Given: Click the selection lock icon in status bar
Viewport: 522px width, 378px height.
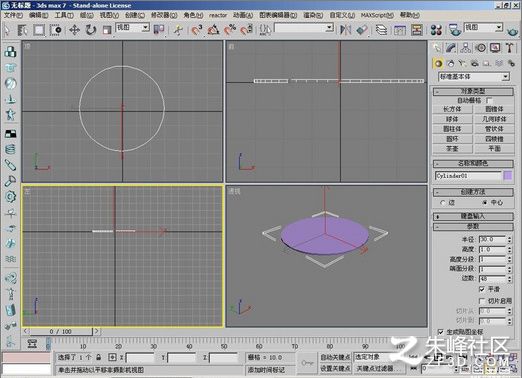Looking at the screenshot, I should point(99,357).
